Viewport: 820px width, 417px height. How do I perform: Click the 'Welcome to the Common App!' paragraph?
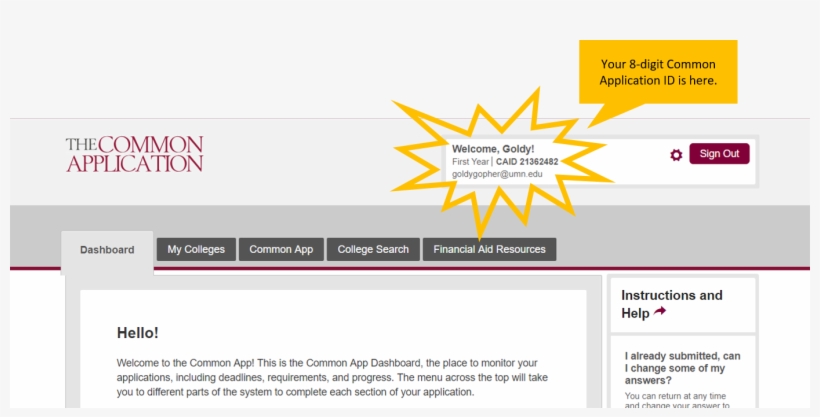332,377
